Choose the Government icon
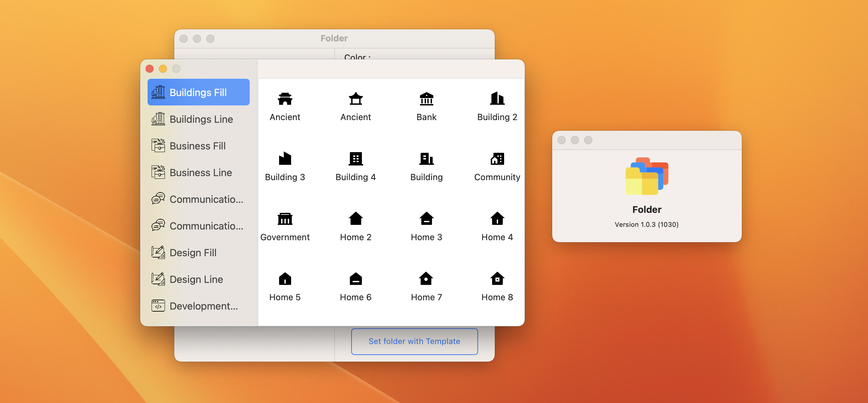The height and width of the screenshot is (403, 868). point(285,219)
